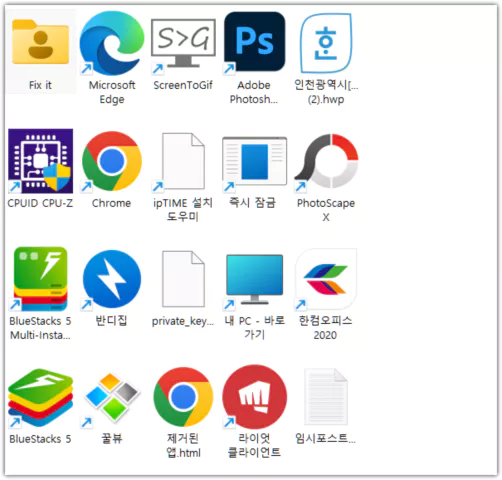Click the "Microsoft Edge" label text
502x480 pixels.
112,92
